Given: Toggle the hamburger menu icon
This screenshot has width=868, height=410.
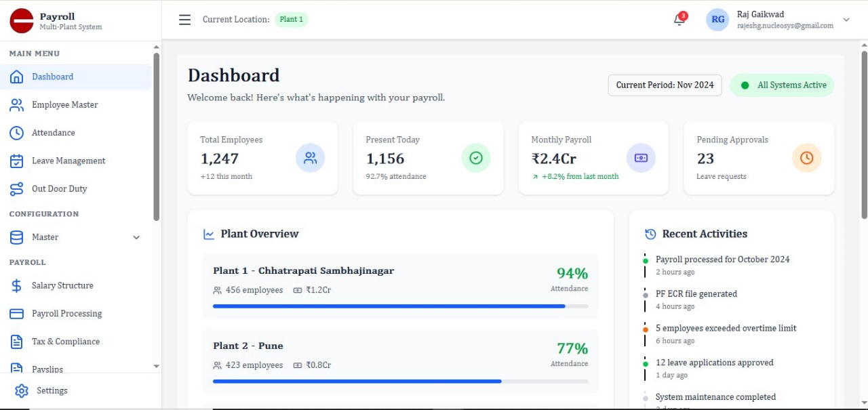Looking at the screenshot, I should 184,20.
